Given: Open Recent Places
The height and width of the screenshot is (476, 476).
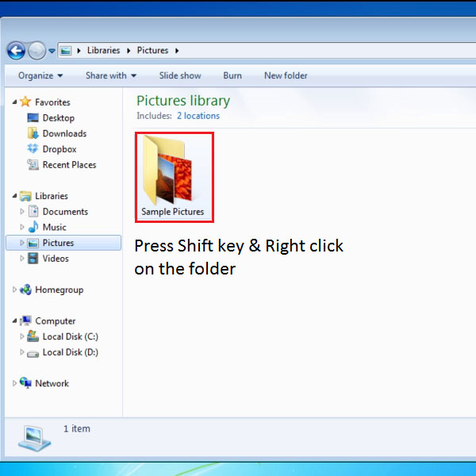Looking at the screenshot, I should click(70, 165).
